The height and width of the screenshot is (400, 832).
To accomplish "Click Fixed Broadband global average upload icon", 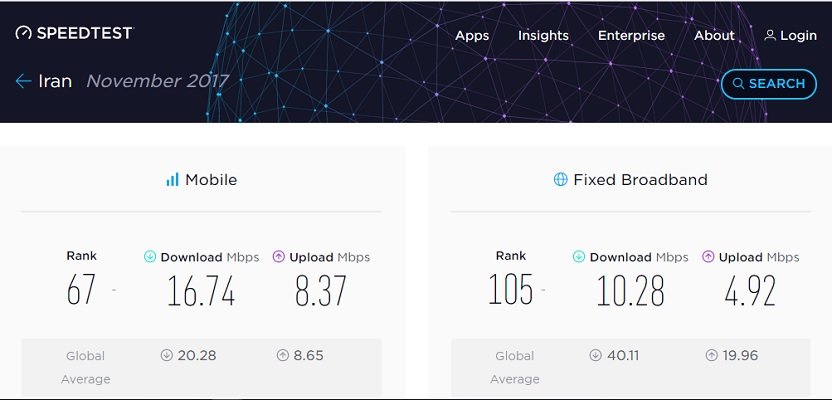I will (712, 355).
